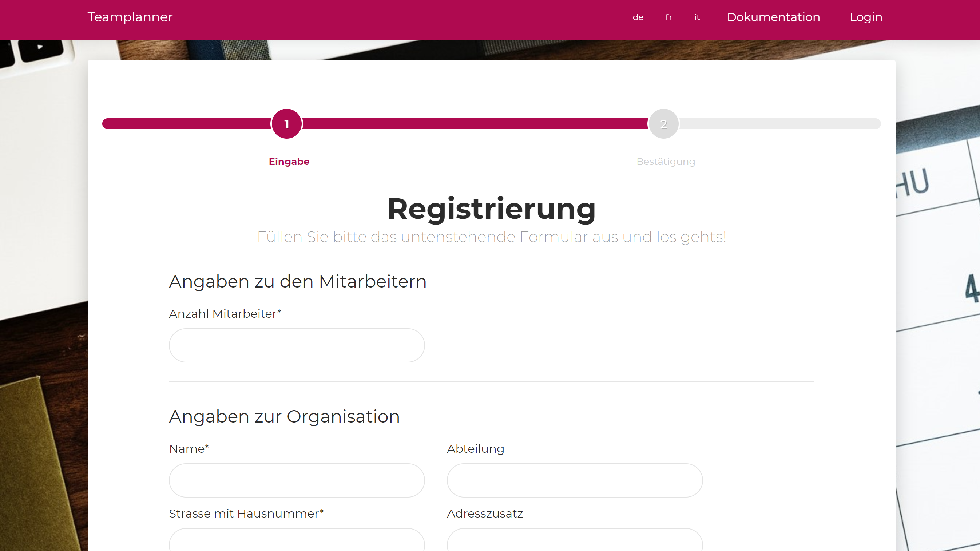Click the Angaben zu den Mitarbeitern heading
Viewport: 980px width, 551px height.
[298, 282]
